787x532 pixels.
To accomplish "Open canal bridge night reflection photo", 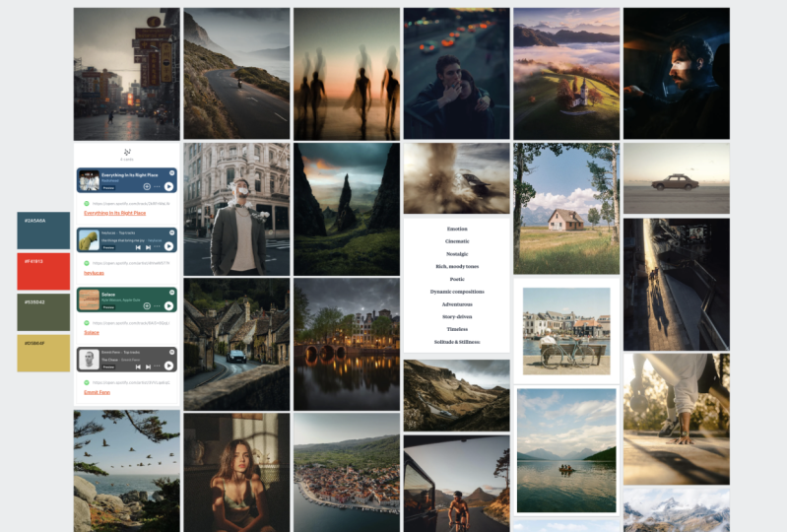I will click(x=347, y=344).
